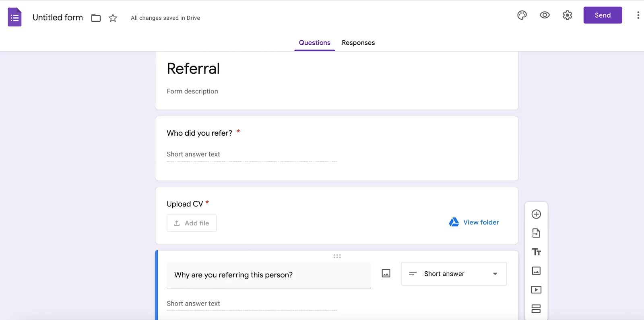Open the customize theme palette
The image size is (644, 320).
point(522,15)
